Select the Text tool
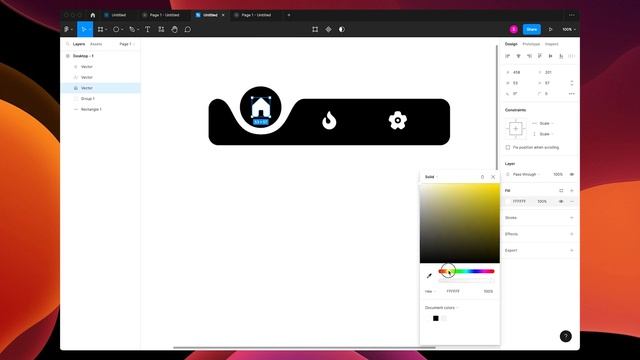The image size is (640, 360). (147, 29)
